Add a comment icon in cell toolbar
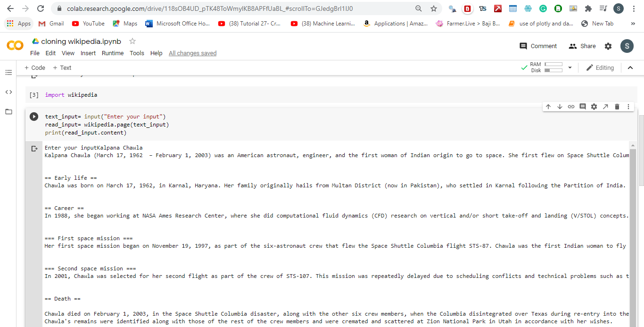This screenshot has height=327, width=644. (x=583, y=107)
